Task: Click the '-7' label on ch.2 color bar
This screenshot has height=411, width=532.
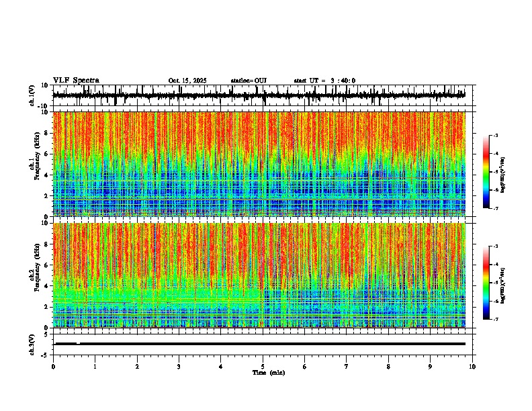Action: point(495,320)
